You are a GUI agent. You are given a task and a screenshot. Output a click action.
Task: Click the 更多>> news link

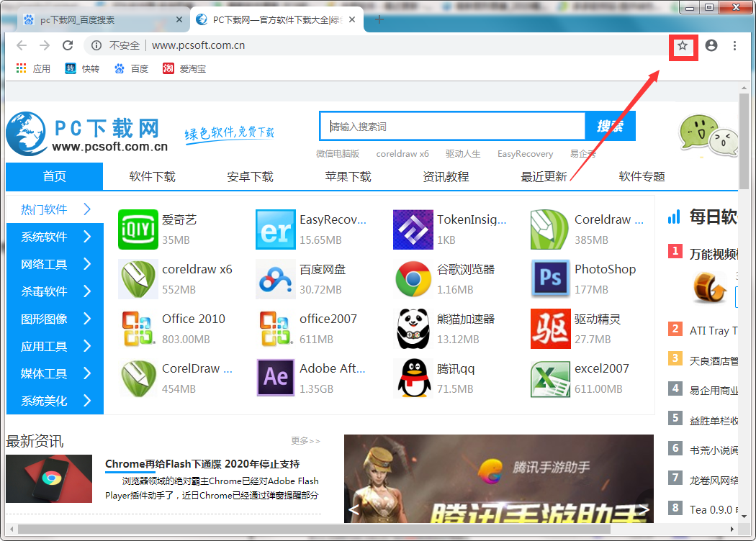[x=306, y=441]
